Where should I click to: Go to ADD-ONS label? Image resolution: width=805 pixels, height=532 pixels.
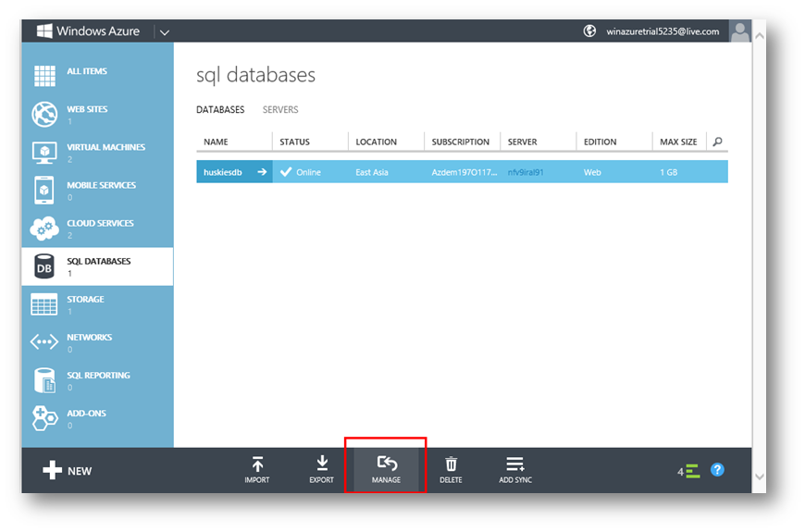(86, 413)
